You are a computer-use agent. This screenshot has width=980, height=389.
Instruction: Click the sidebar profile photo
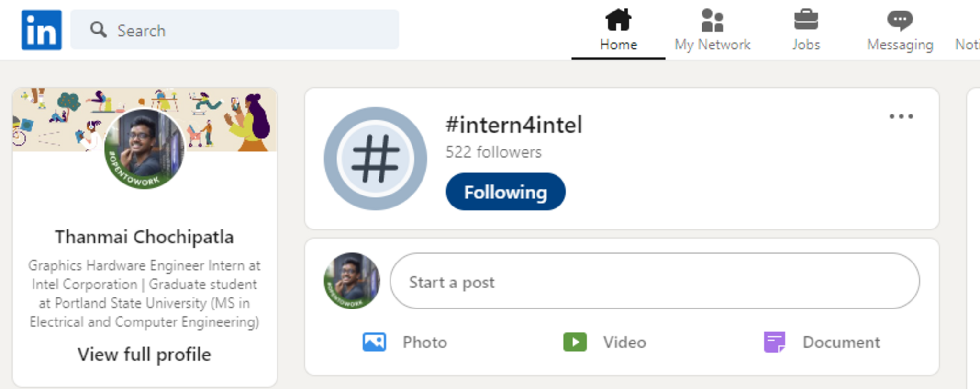coord(144,149)
